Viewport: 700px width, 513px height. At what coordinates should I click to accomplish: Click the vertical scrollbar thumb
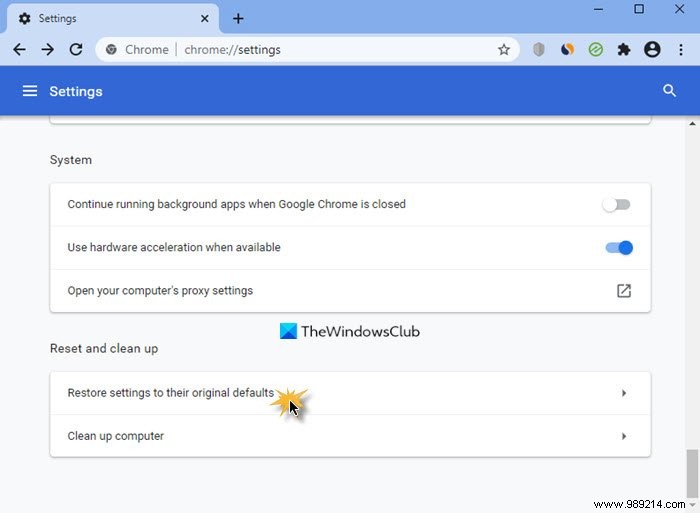(692, 473)
